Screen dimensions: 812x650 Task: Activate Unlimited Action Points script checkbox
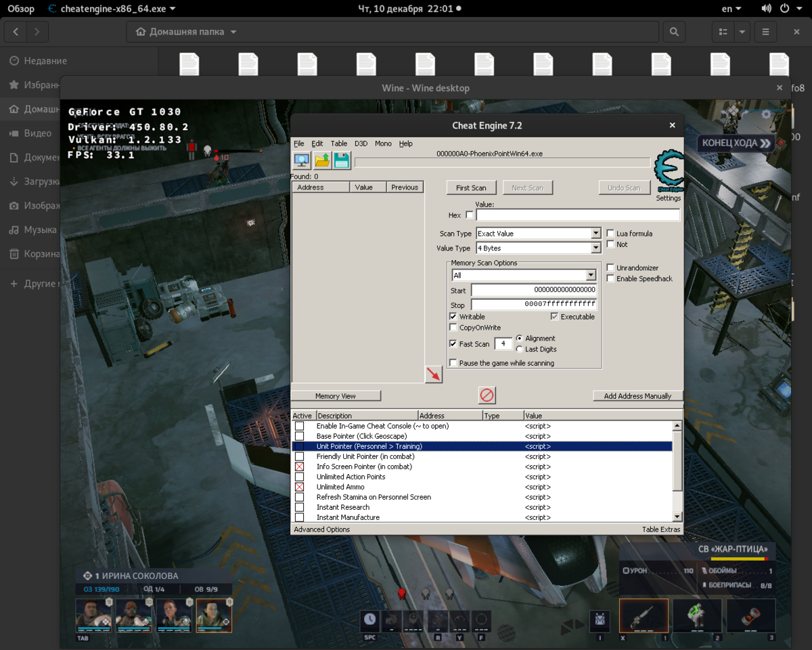tap(300, 477)
